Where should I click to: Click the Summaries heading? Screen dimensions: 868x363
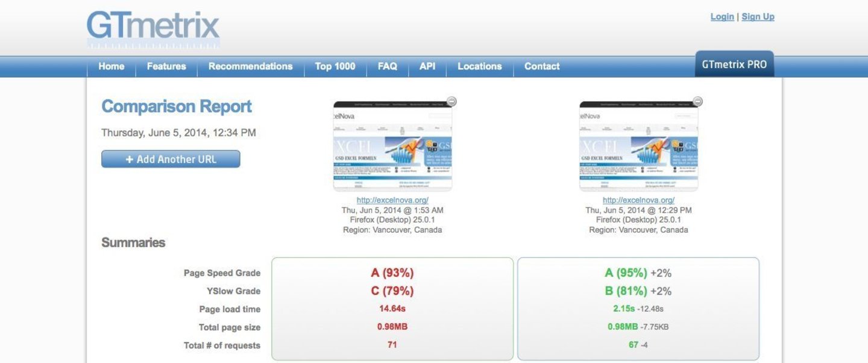(x=133, y=242)
